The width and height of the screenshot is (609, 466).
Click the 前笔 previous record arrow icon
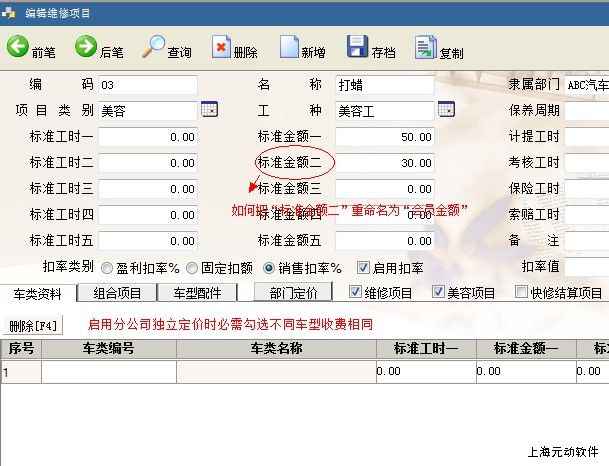point(18,47)
